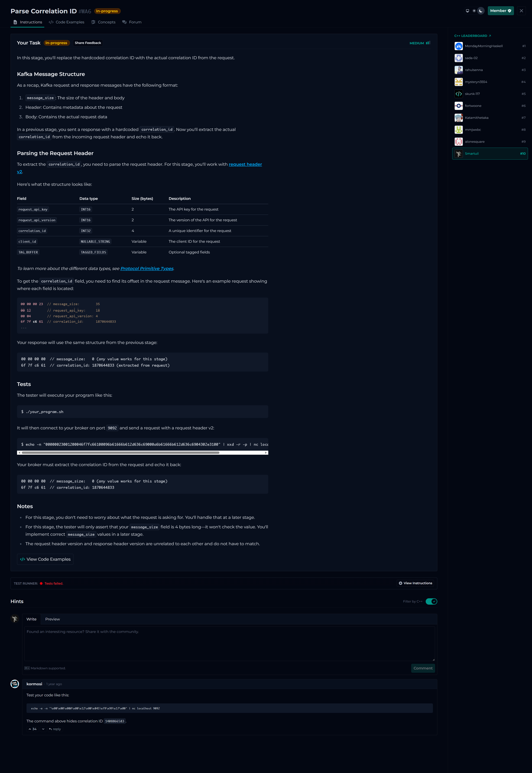
Task: Select the light theme sun icon
Action: (x=474, y=11)
